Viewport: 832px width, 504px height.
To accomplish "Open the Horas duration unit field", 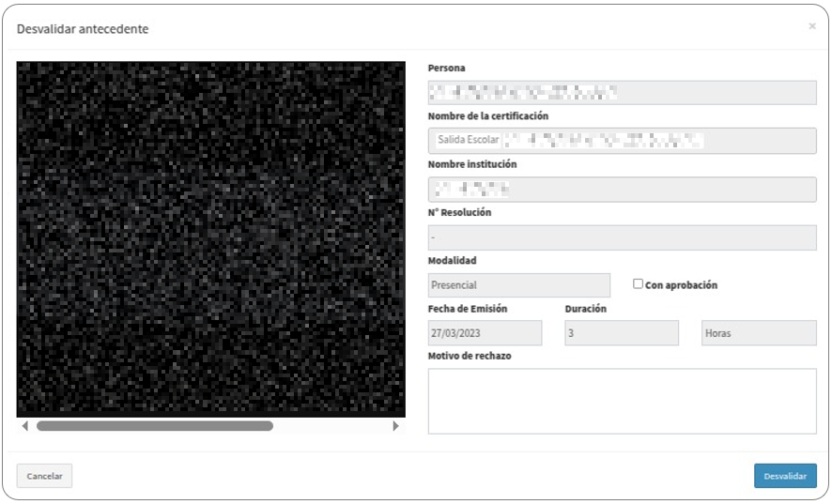I will coord(759,333).
